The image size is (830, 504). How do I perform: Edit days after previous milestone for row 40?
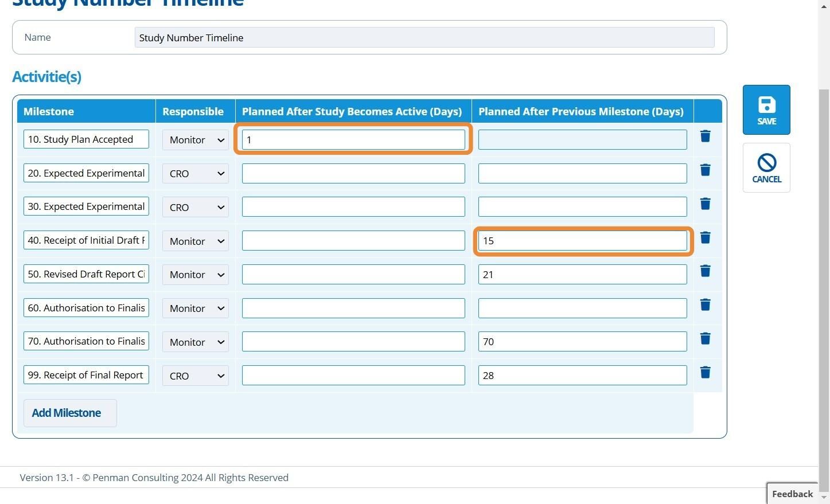pyautogui.click(x=582, y=241)
